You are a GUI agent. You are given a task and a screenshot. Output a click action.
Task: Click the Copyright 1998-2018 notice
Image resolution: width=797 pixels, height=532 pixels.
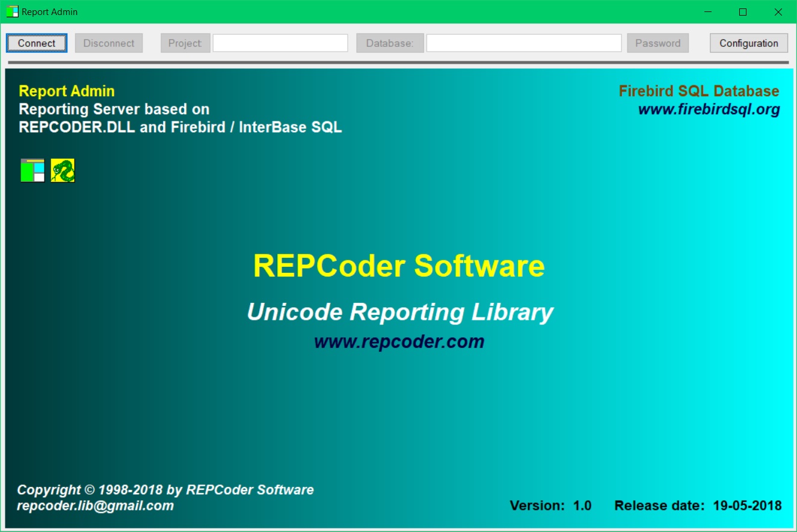point(165,490)
